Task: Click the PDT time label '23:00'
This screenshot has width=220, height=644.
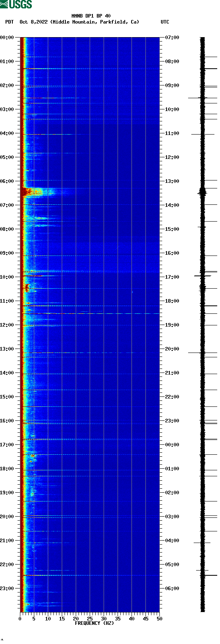Action: click(7, 589)
